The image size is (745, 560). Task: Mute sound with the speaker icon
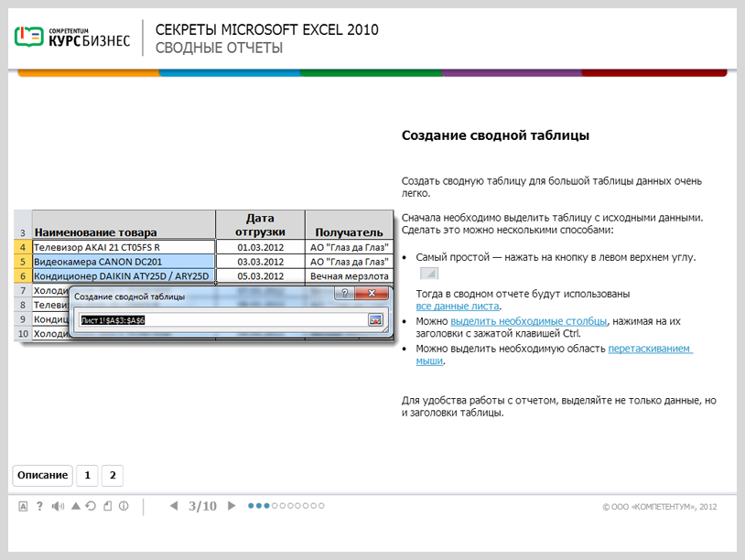58,506
